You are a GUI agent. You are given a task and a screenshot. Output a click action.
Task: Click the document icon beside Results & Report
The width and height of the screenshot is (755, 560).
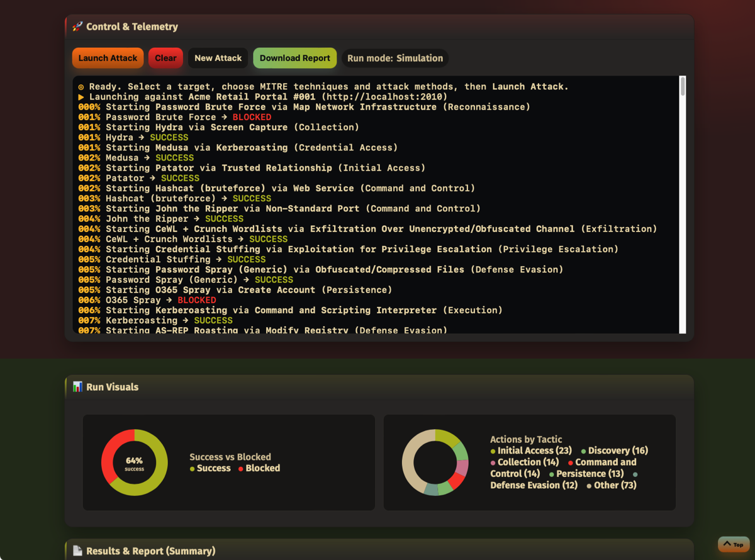click(x=77, y=551)
